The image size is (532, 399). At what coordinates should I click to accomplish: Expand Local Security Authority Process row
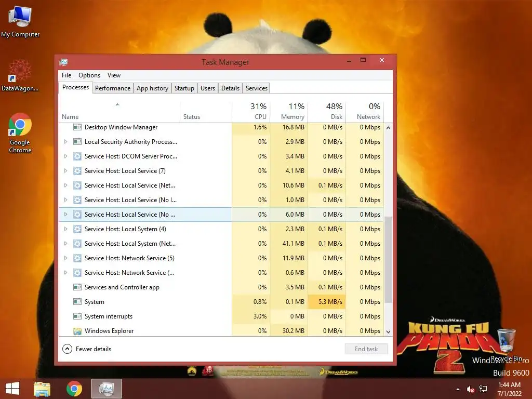[66, 142]
